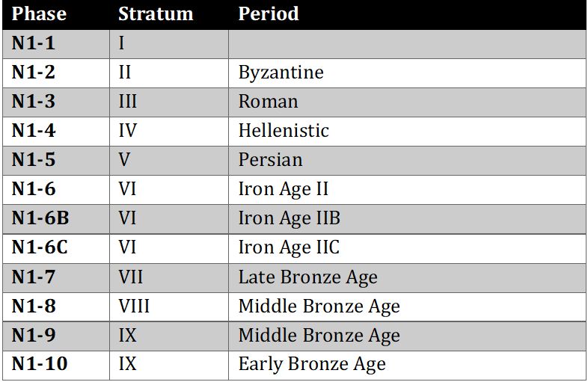Click the empty Period cell for N1-1
588x382 pixels.
tap(407, 43)
